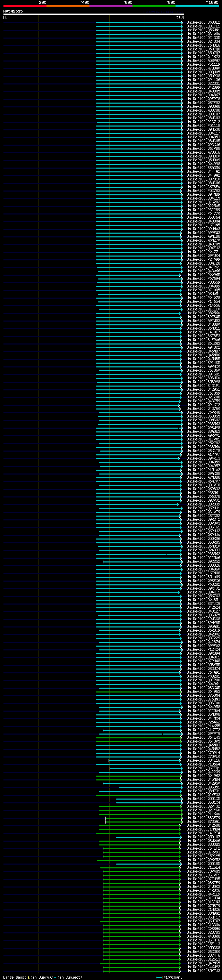Select the UniRef100_Q43759 label
Image resolution: width=222 pixels, height=980 pixels.
tap(203, 401)
